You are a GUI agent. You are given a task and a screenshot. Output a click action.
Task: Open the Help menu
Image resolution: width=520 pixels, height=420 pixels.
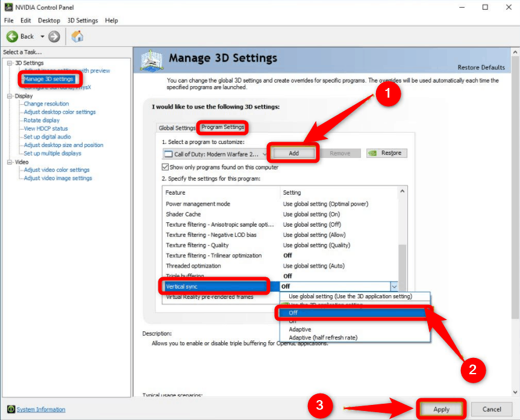click(x=111, y=20)
